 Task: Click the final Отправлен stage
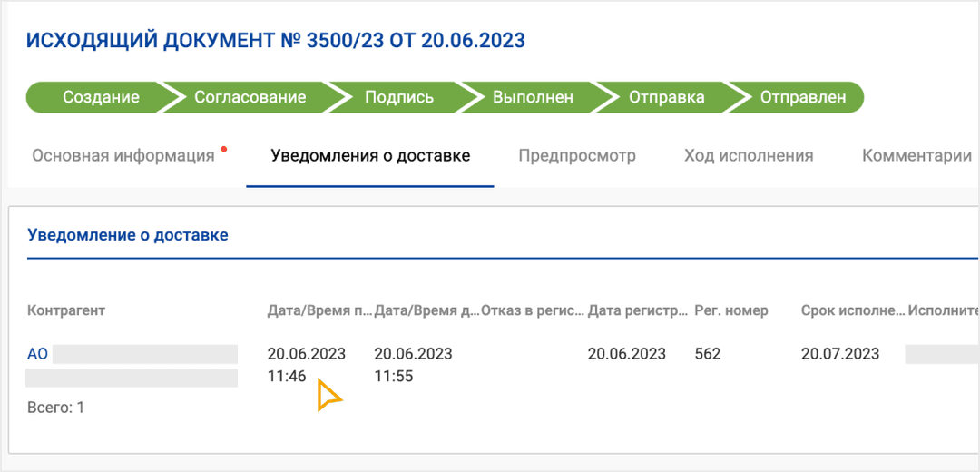802,97
